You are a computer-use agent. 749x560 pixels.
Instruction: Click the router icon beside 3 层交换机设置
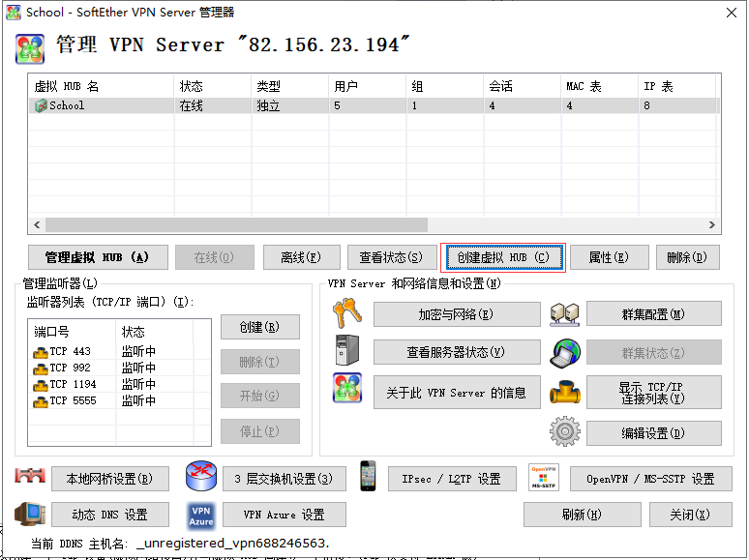[x=200, y=477]
